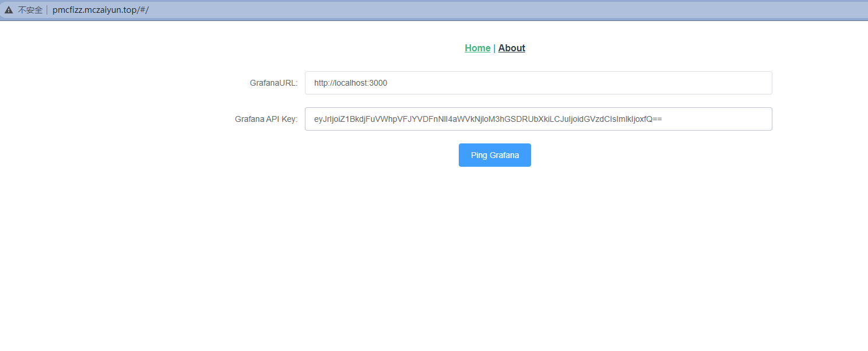Click the Grafana API Key label
Screen dimensions: 868x351
(266, 119)
